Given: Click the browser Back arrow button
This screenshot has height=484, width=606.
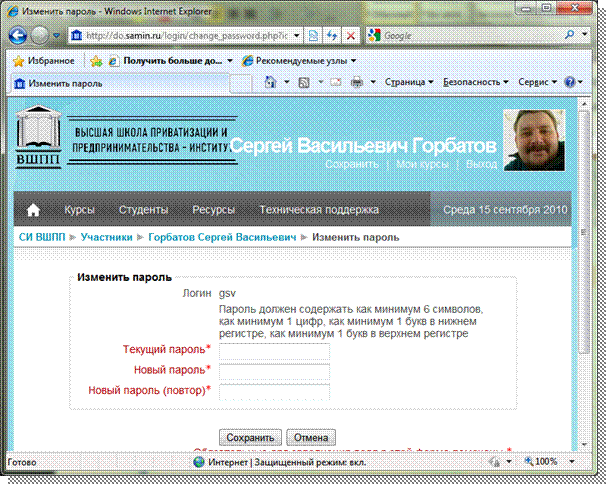Looking at the screenshot, I should pyautogui.click(x=21, y=35).
